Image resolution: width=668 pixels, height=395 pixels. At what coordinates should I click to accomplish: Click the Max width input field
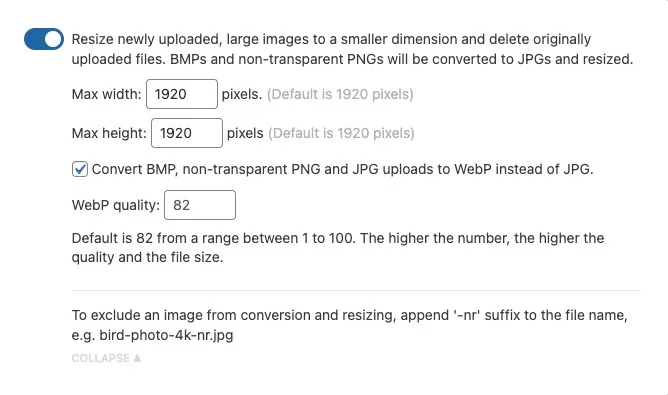(x=182, y=94)
